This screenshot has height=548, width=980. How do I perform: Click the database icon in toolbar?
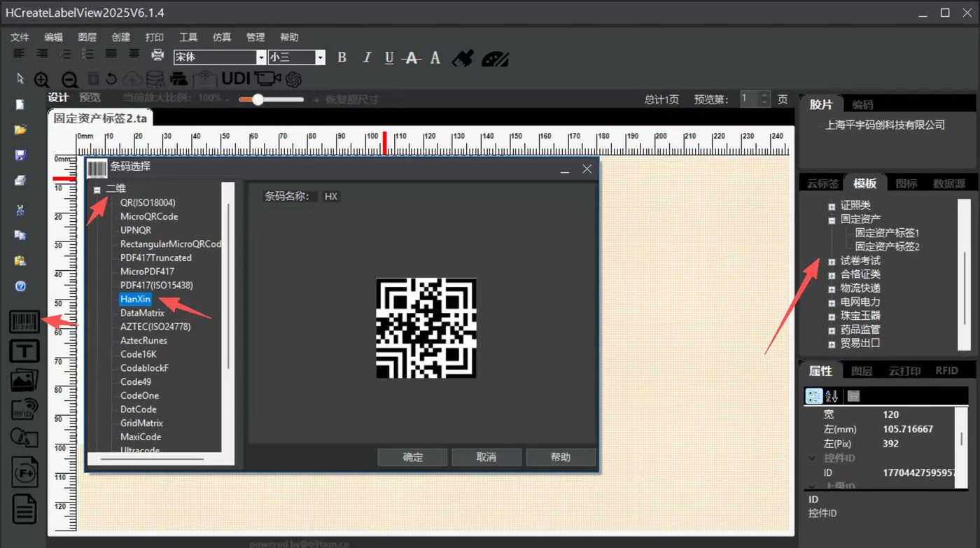pyautogui.click(x=155, y=79)
